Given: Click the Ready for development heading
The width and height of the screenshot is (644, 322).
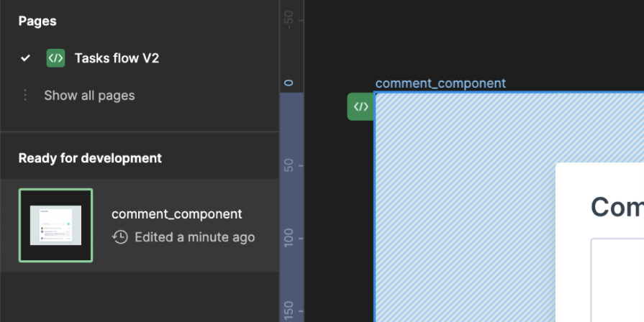Looking at the screenshot, I should 90,158.
